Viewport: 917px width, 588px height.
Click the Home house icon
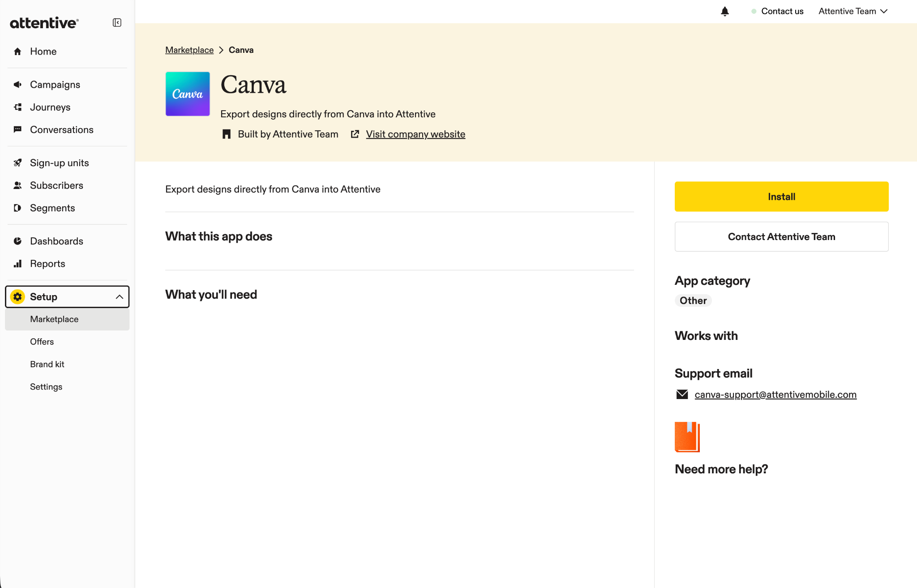pyautogui.click(x=17, y=52)
